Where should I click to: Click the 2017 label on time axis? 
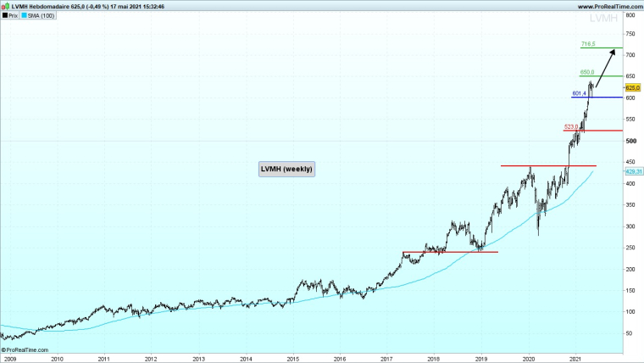(386, 359)
